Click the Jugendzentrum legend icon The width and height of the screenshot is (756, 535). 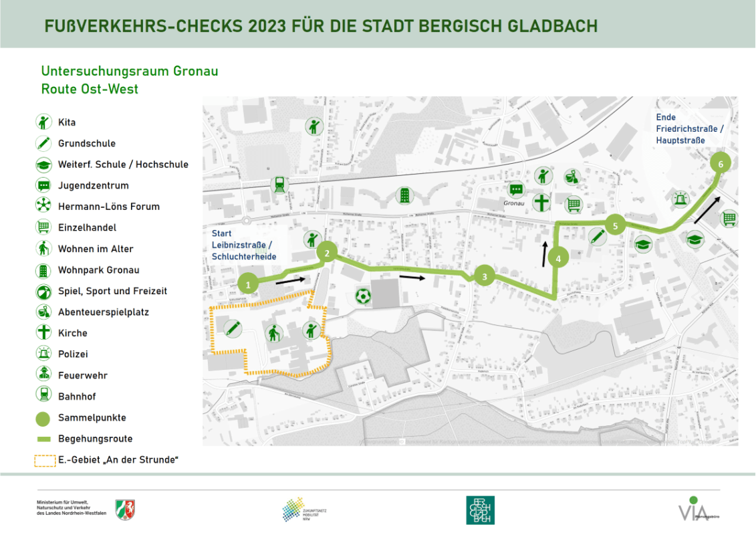point(44,186)
